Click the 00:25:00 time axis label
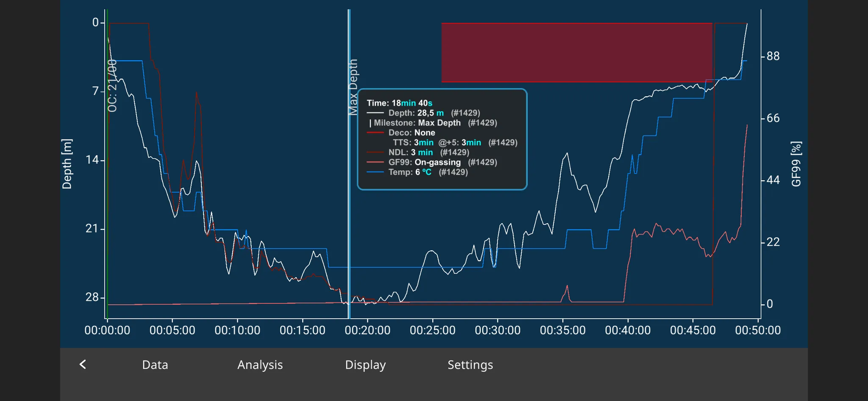 coord(432,330)
